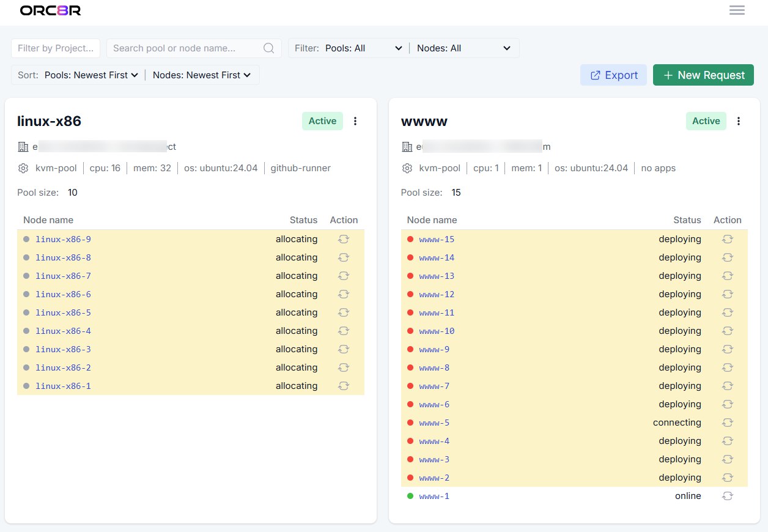Focus the Filter by Project field
The height and width of the screenshot is (532, 768).
click(x=56, y=48)
